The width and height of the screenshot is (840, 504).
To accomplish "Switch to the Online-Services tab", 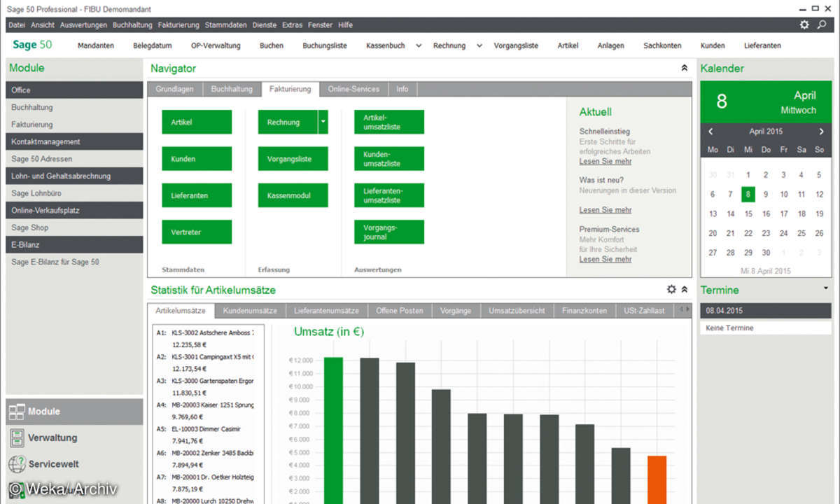I will (x=353, y=89).
